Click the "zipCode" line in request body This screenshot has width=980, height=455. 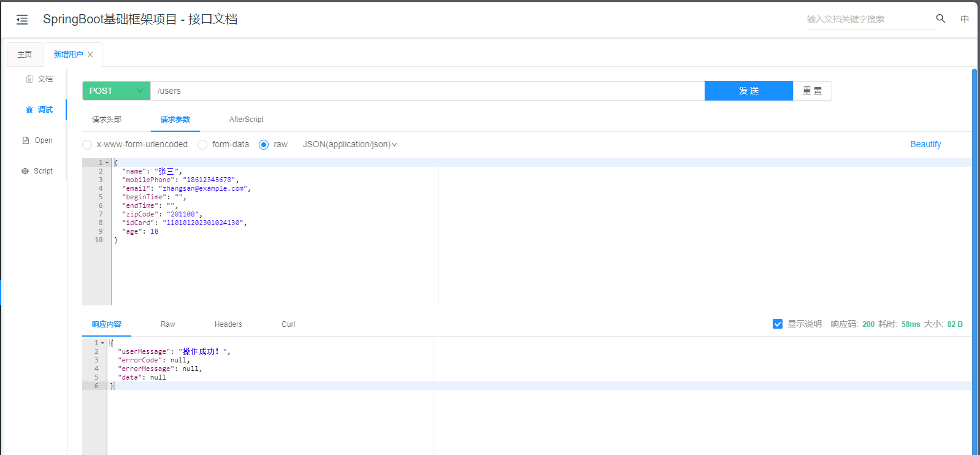162,214
